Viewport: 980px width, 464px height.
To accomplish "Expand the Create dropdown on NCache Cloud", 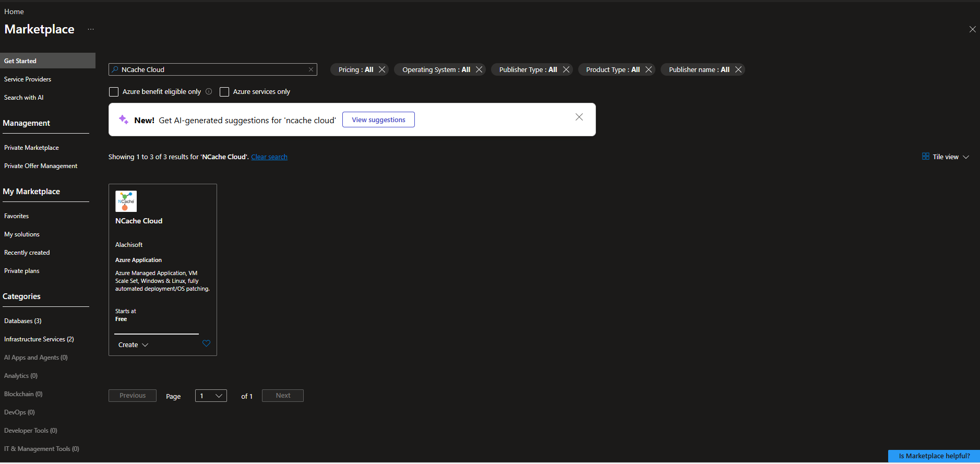I will coord(134,345).
